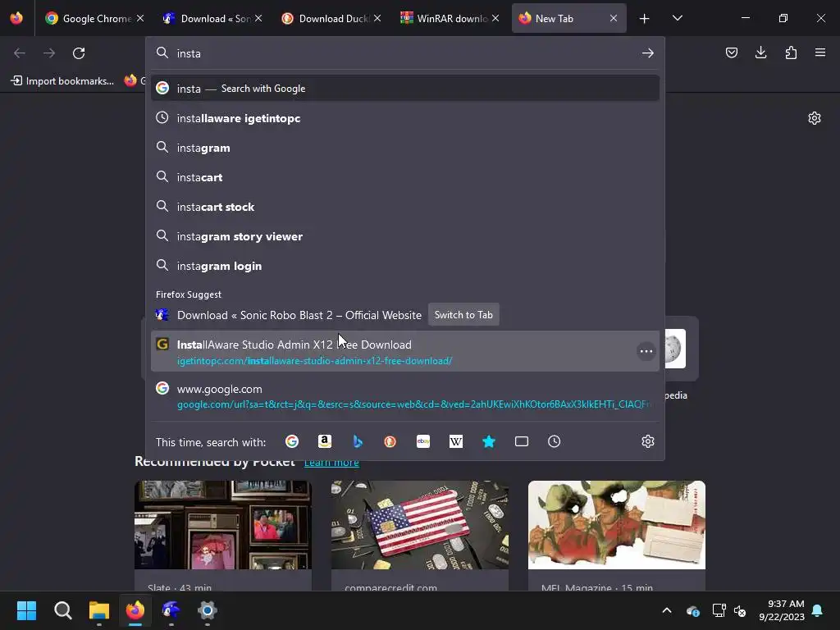The image size is (840, 630).
Task: Click the go arrow in address bar
Action: point(648,53)
